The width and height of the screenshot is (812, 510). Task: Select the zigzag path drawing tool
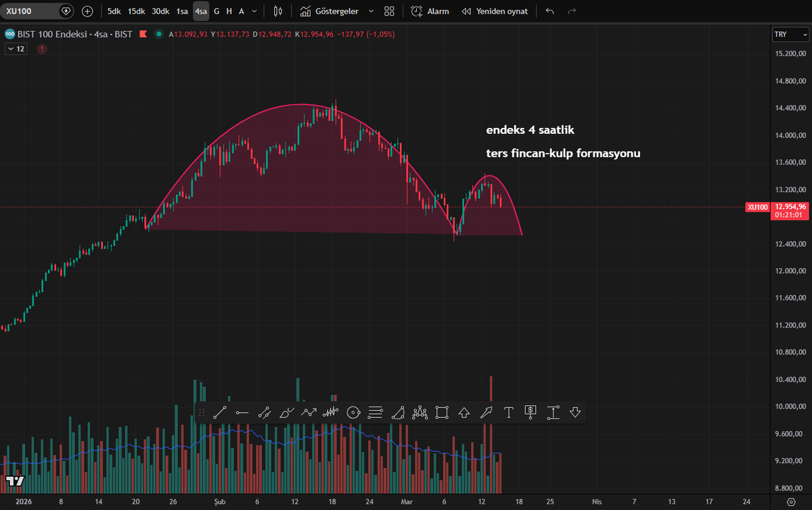[x=309, y=412]
